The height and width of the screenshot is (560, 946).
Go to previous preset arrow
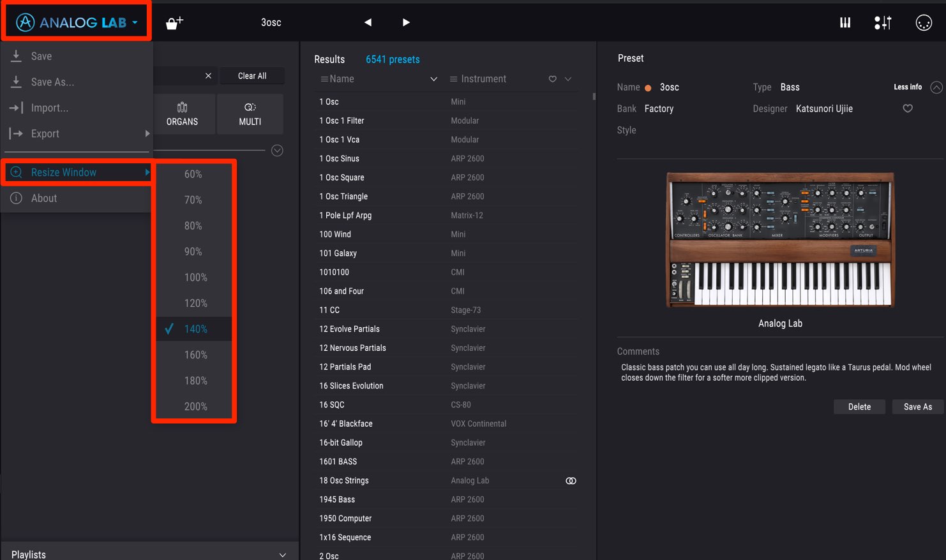[368, 22]
